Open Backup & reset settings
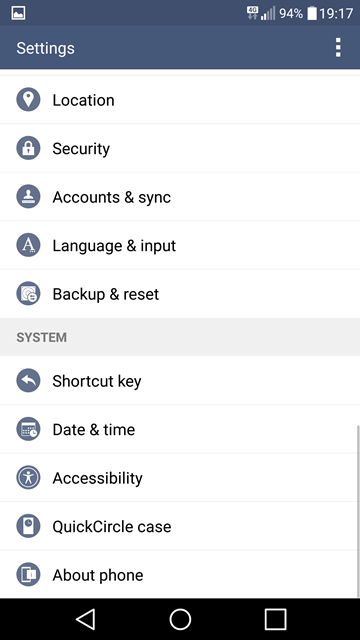Screen dimensions: 360x640 pos(180,294)
